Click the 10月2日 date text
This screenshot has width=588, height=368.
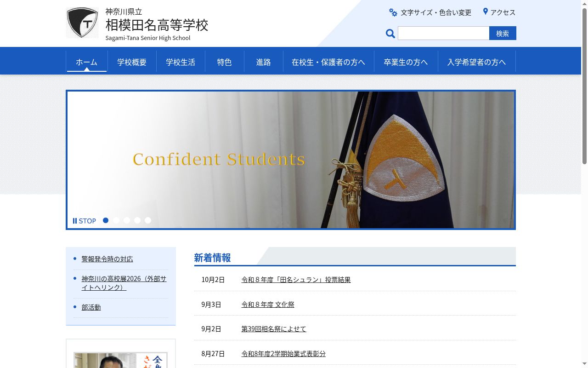(x=213, y=280)
